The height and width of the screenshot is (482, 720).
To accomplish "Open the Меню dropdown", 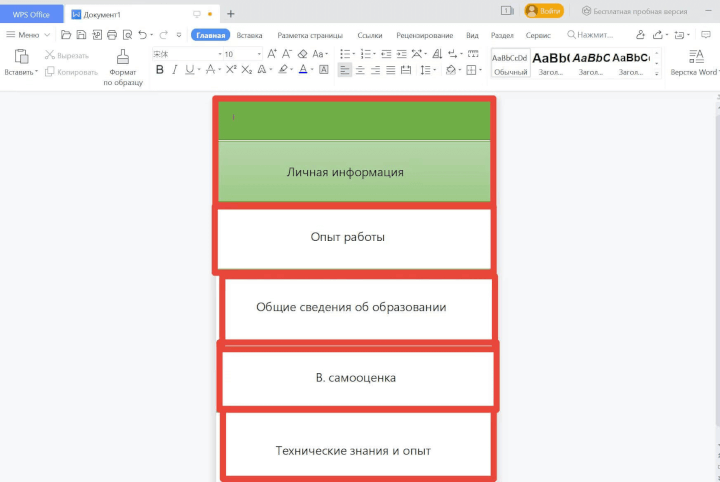I will pyautogui.click(x=28, y=35).
